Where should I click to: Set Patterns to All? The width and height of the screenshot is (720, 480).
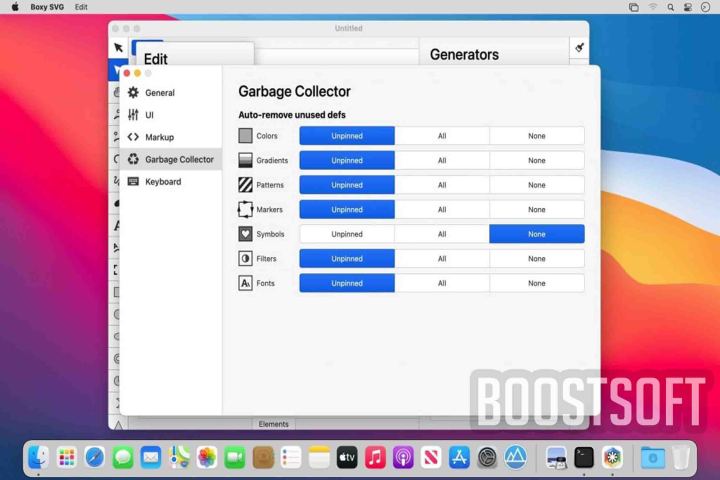tap(442, 185)
